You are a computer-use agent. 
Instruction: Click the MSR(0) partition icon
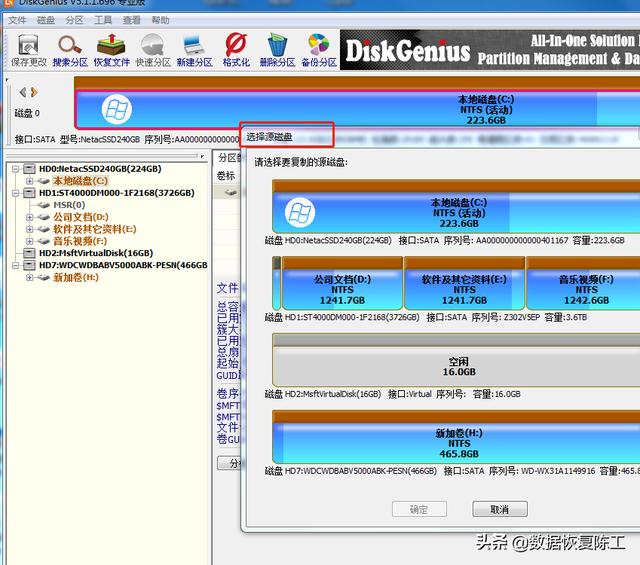click(x=43, y=205)
